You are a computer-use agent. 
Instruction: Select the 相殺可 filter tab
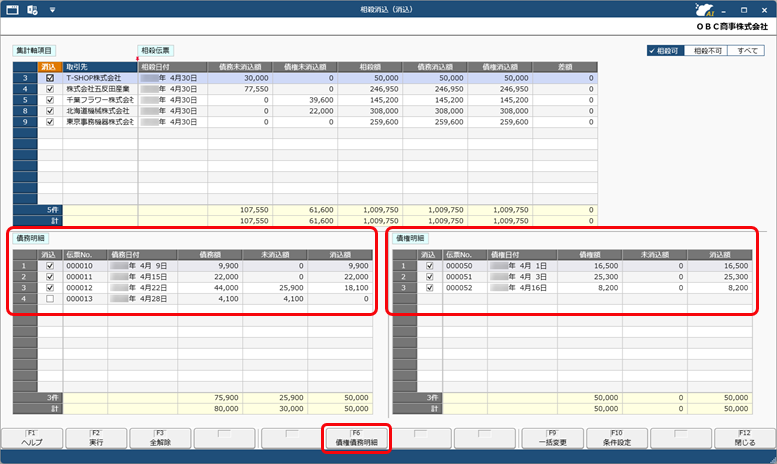pyautogui.click(x=665, y=51)
